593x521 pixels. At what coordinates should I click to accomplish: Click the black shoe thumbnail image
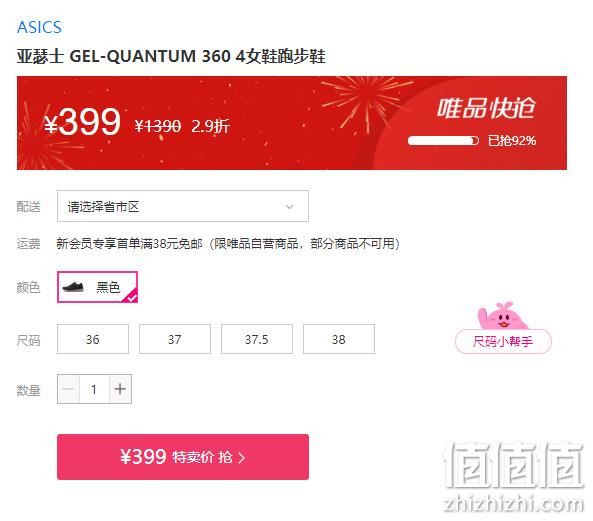tap(73, 287)
